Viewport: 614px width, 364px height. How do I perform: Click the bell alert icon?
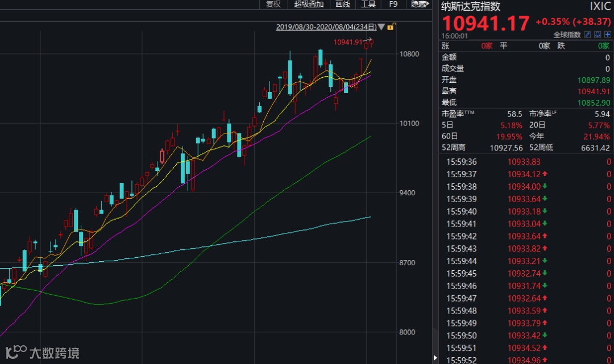tap(598, 35)
